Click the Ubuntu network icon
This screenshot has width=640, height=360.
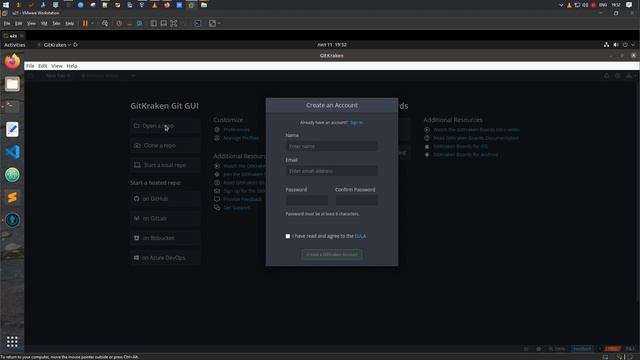(x=606, y=45)
